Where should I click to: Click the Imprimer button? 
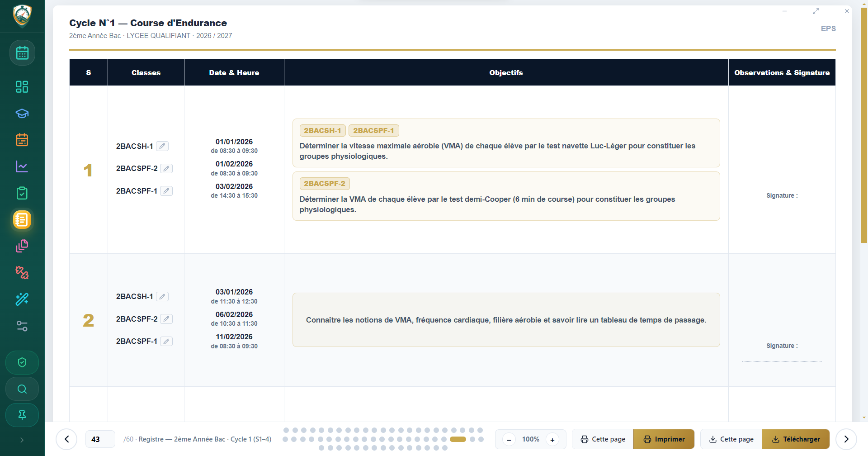click(x=664, y=439)
